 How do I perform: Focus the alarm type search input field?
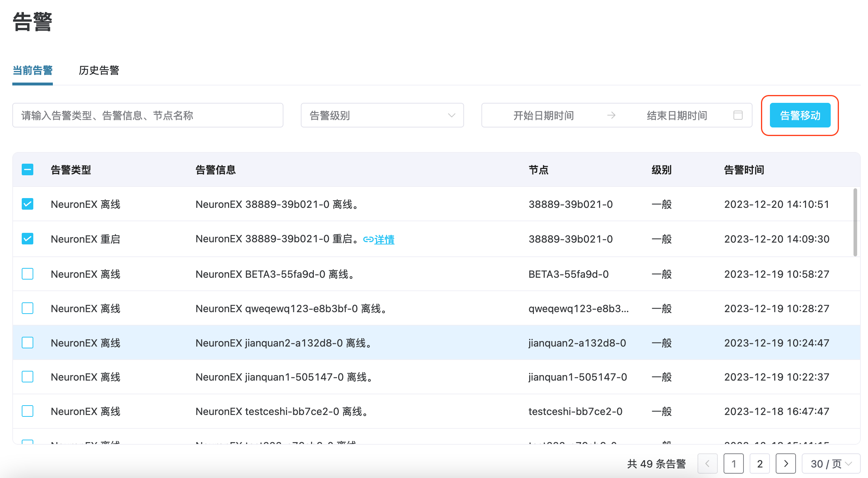click(x=148, y=115)
